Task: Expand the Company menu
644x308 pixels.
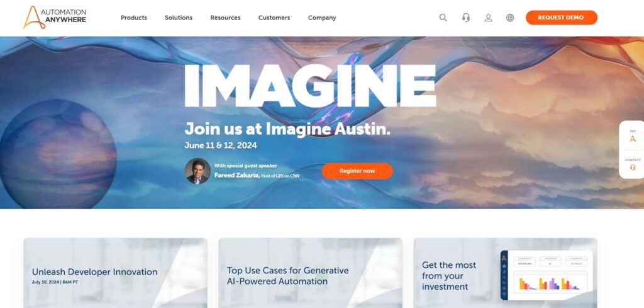Action: click(322, 18)
